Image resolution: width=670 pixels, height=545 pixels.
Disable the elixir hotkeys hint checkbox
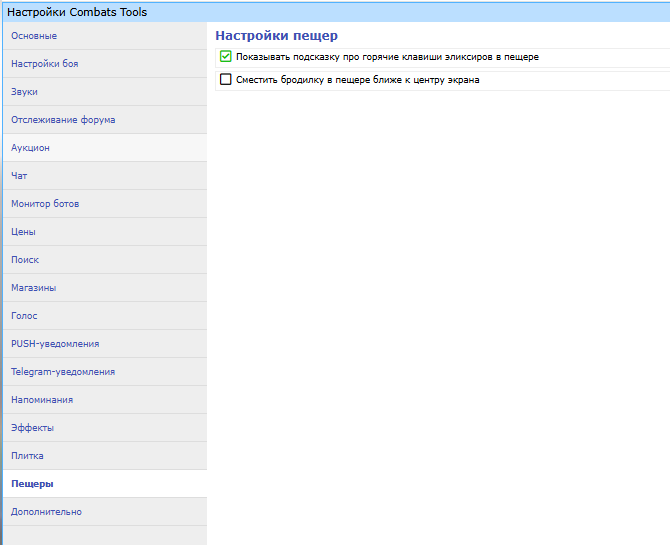225,57
